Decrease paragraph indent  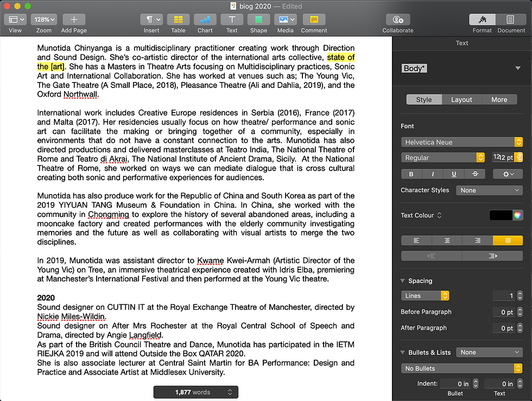(431, 256)
